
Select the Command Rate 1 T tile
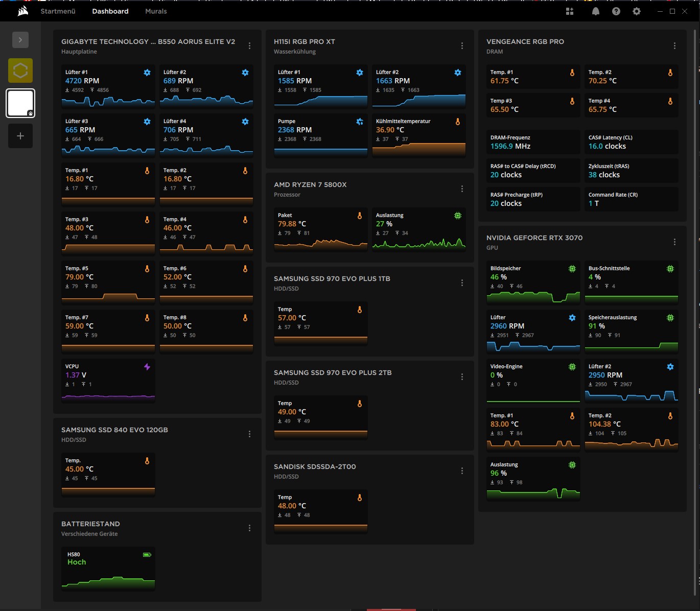tap(632, 199)
